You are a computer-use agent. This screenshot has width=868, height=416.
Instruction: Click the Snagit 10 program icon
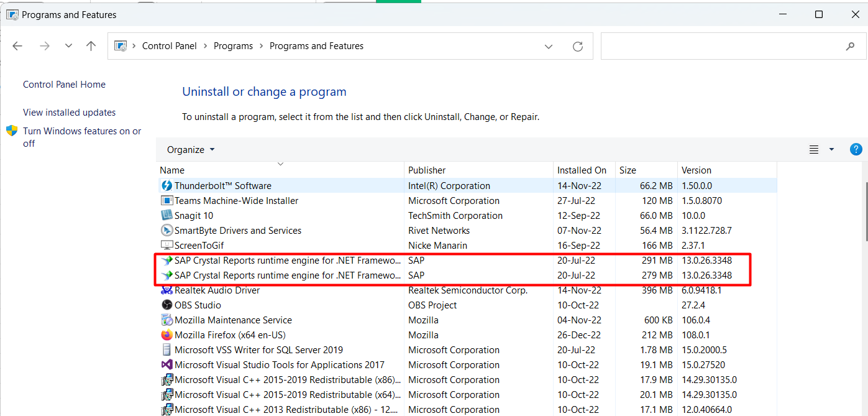coord(167,216)
